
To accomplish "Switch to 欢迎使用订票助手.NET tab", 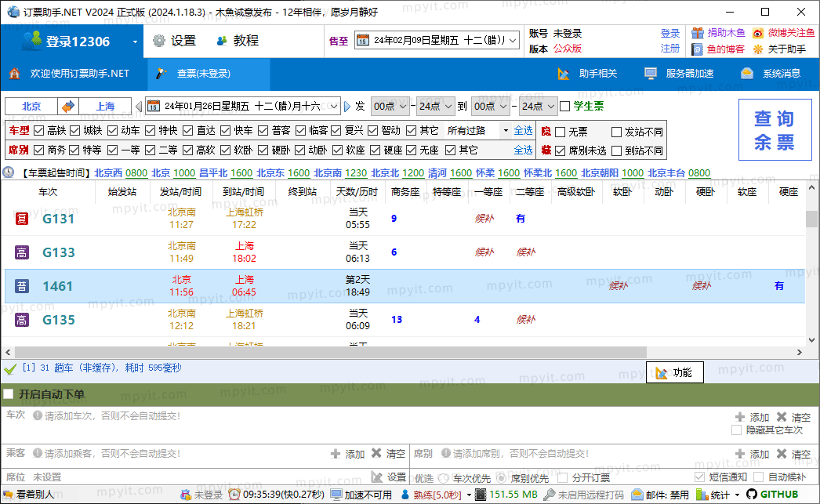I will click(74, 74).
